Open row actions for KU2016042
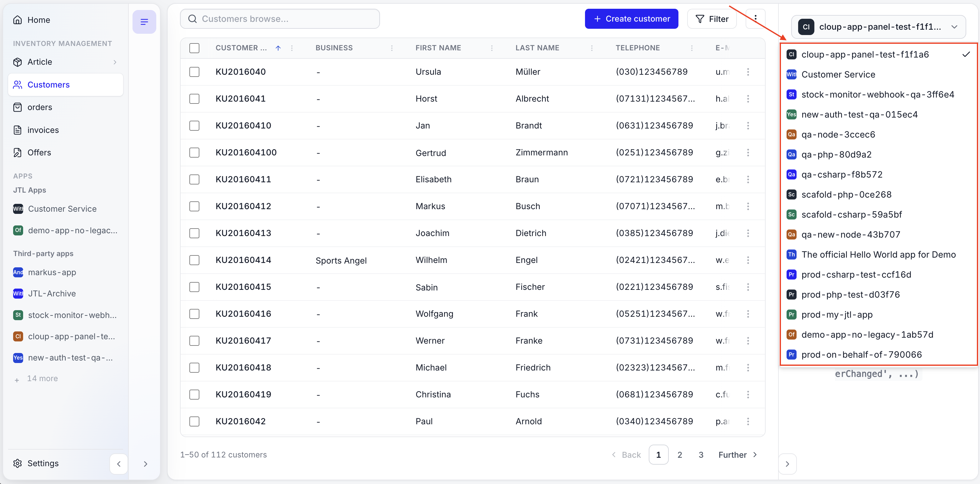The height and width of the screenshot is (484, 980). pos(748,421)
